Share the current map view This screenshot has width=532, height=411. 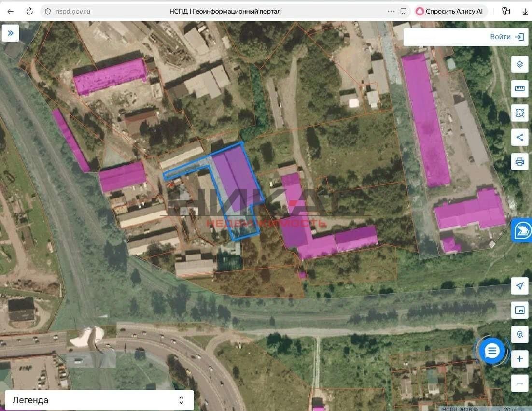519,138
